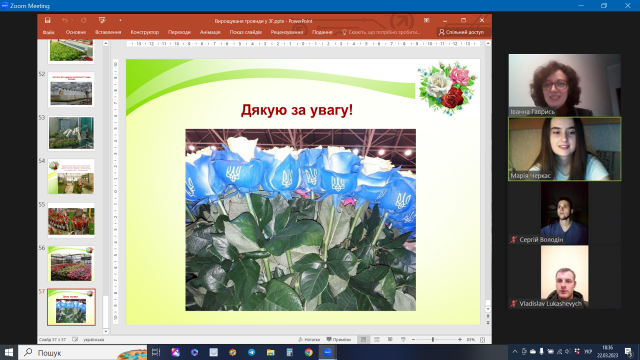Show hidden tray icons chevron

(x=515, y=351)
